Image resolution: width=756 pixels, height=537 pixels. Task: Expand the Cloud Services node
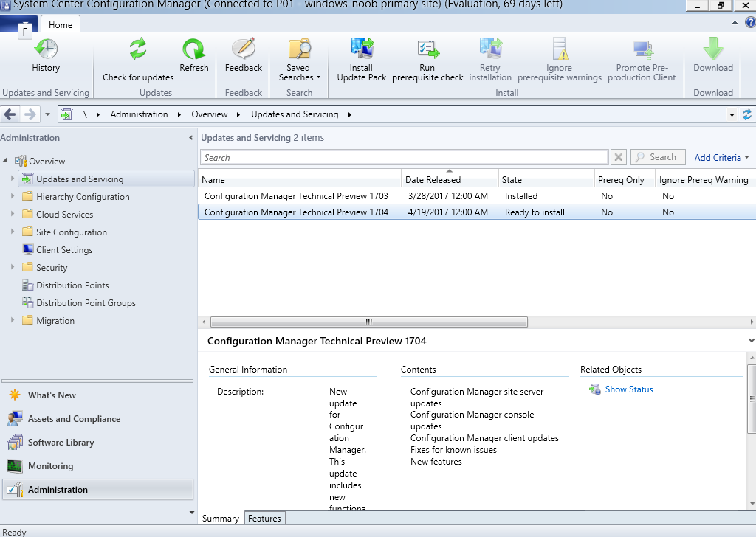tap(12, 215)
